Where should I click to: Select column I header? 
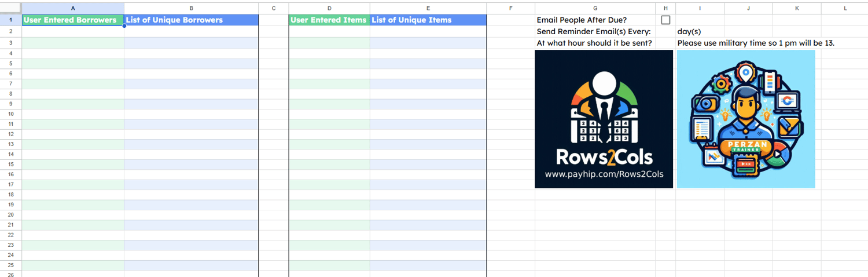coord(700,8)
